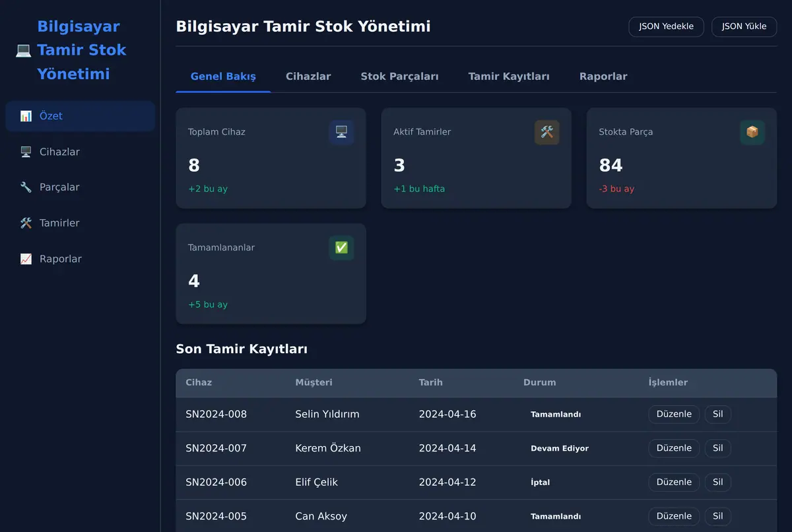Click the SN2024-008 device cell
The width and height of the screenshot is (792, 532).
click(x=216, y=415)
